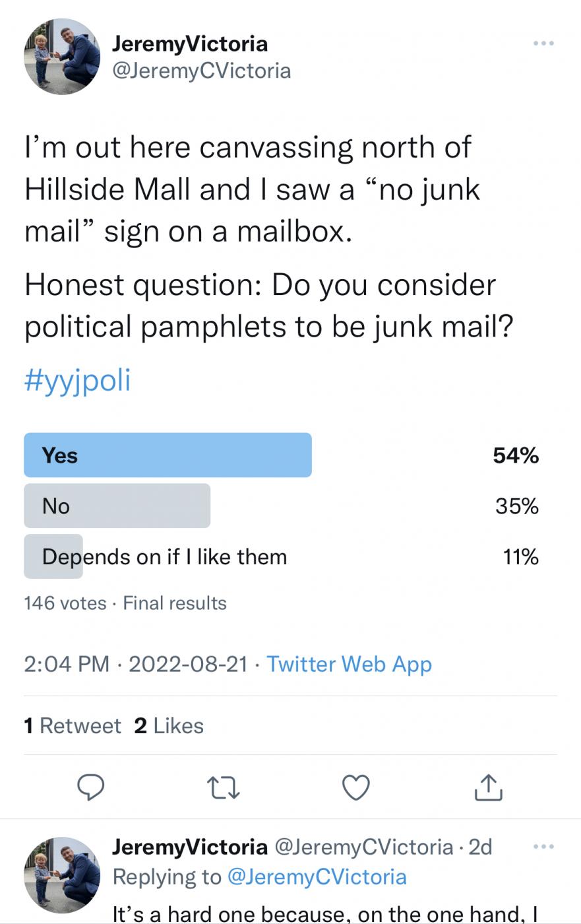
Task: Tap the reply speech bubble icon
Action: pos(90,787)
